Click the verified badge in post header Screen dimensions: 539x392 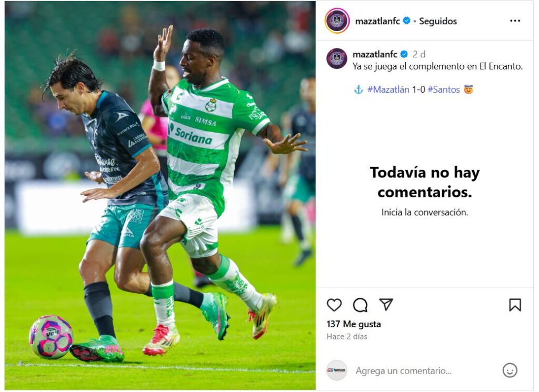(406, 21)
